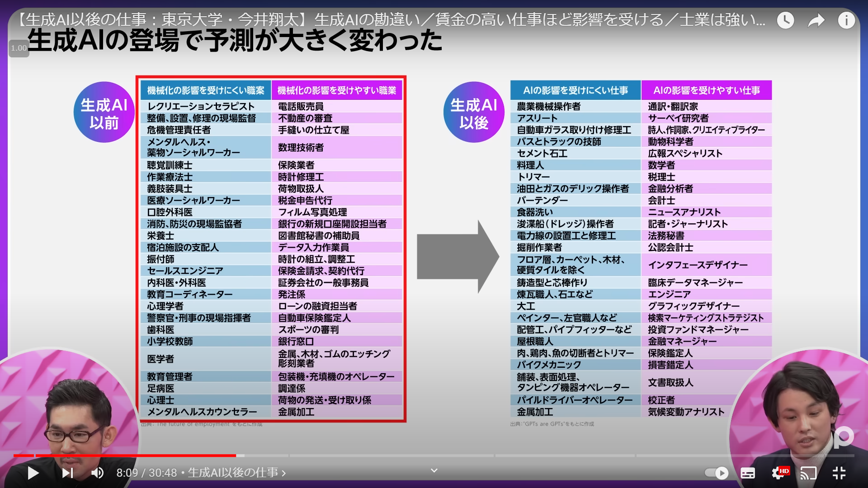
Task: Toggle the autoplay switch
Action: coord(717,473)
